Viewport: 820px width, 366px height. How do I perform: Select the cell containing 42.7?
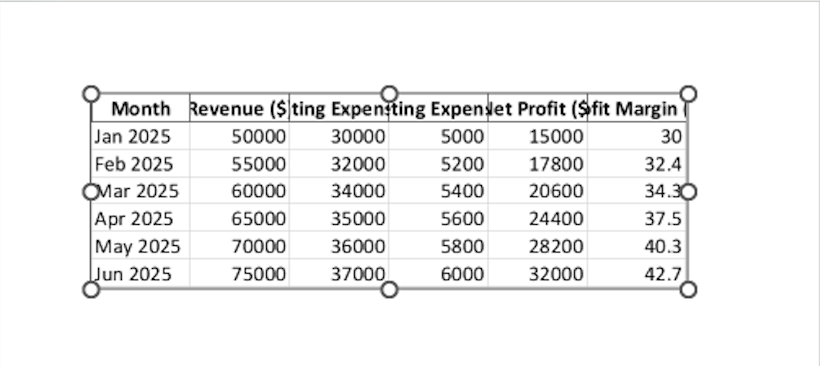click(x=636, y=273)
